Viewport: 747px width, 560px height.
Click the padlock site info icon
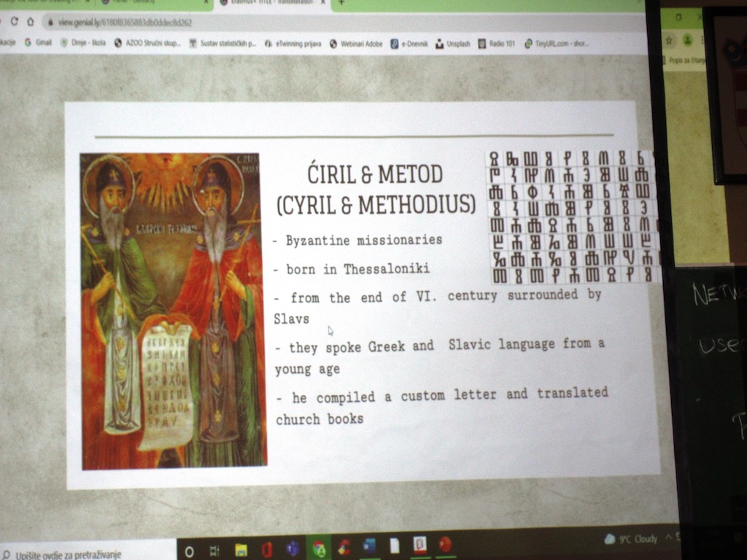coord(50,23)
